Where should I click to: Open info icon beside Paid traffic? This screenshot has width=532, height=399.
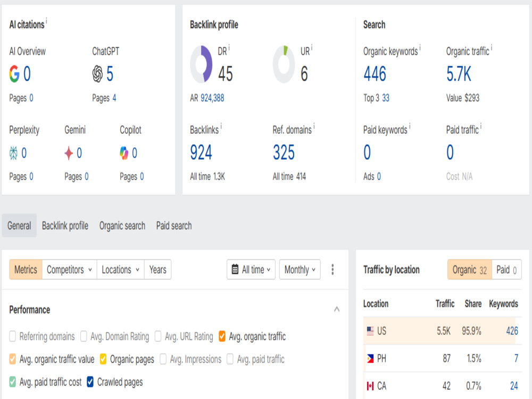(481, 126)
